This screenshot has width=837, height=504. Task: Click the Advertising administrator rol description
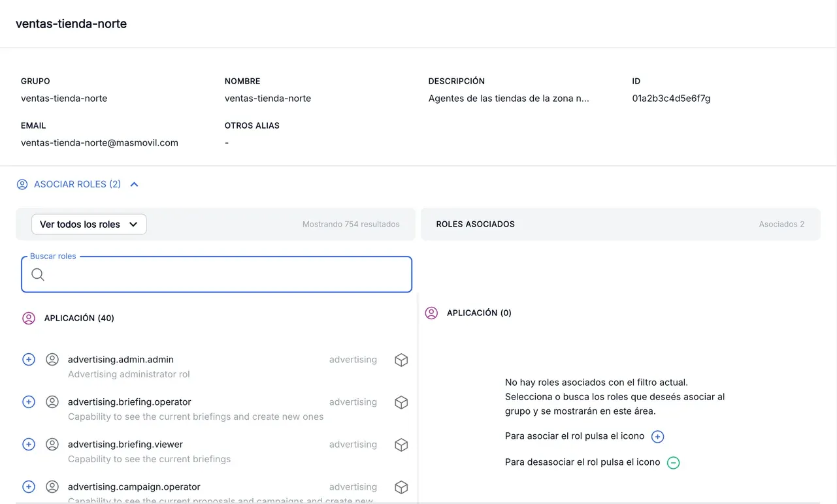pyautogui.click(x=129, y=375)
